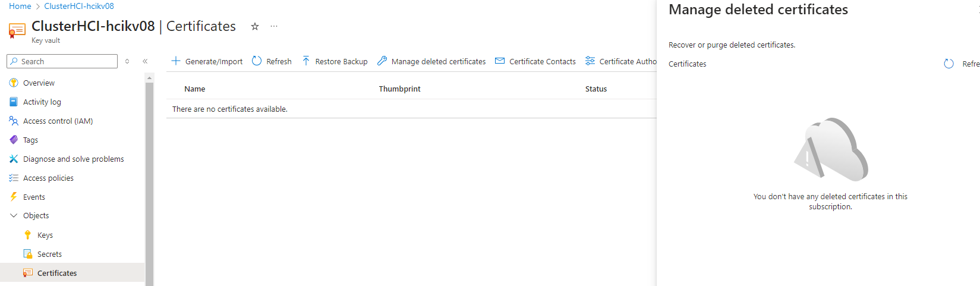980x286 pixels.
Task: Toggle the menu expand/collapse diamond control
Action: tap(127, 61)
